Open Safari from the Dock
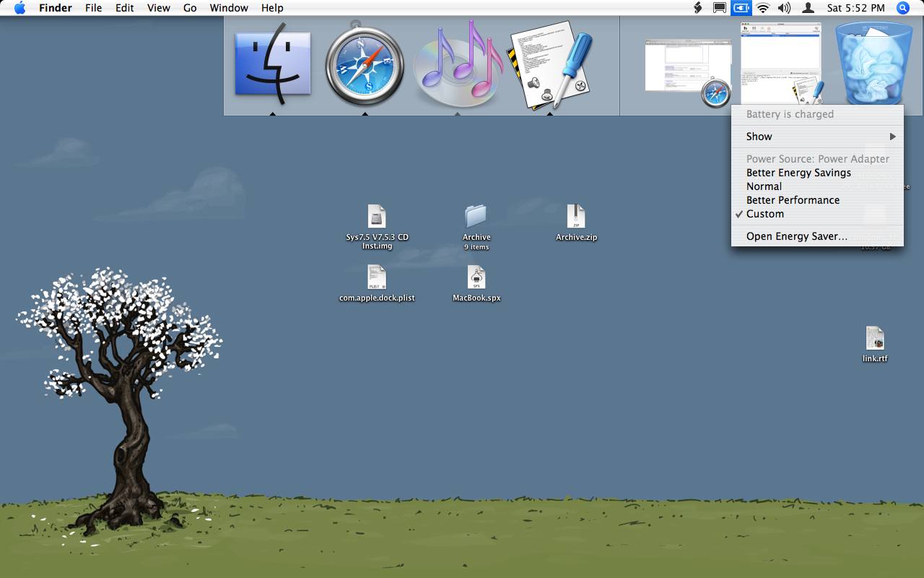This screenshot has width=924, height=578. (x=364, y=65)
